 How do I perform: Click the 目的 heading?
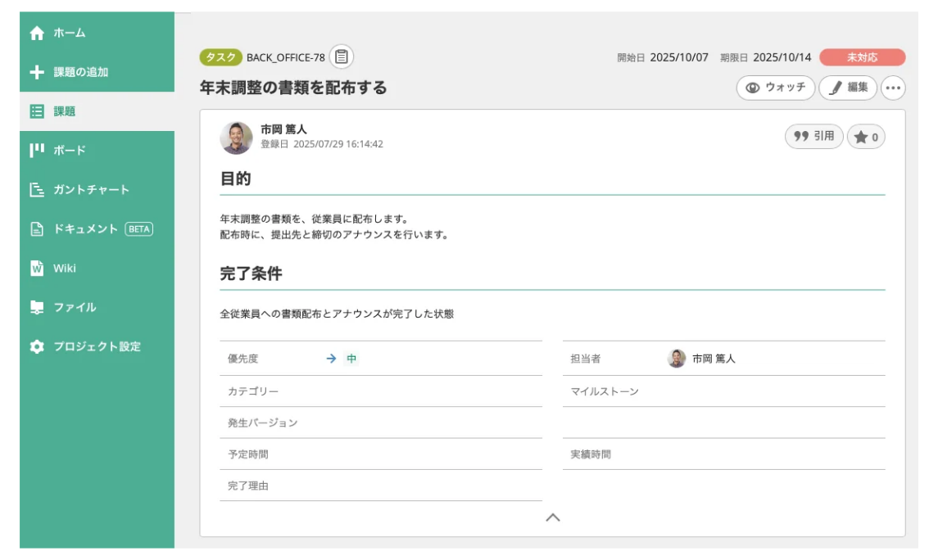235,178
